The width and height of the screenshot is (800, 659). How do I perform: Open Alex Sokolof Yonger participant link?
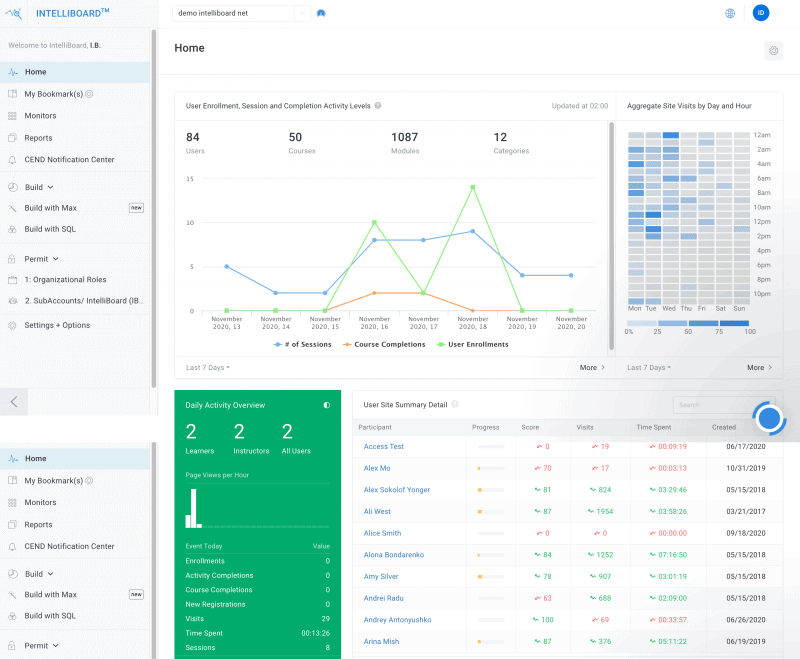click(397, 490)
